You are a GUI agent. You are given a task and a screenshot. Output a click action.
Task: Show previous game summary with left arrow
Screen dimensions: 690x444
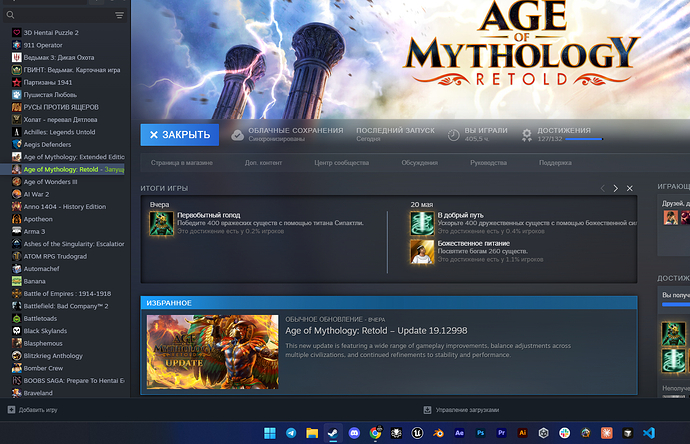(x=602, y=188)
